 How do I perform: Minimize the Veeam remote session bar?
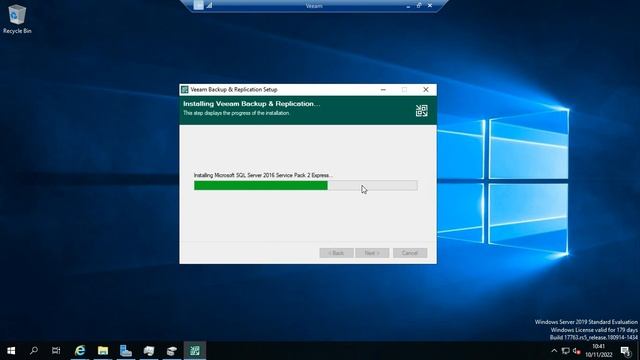408,6
